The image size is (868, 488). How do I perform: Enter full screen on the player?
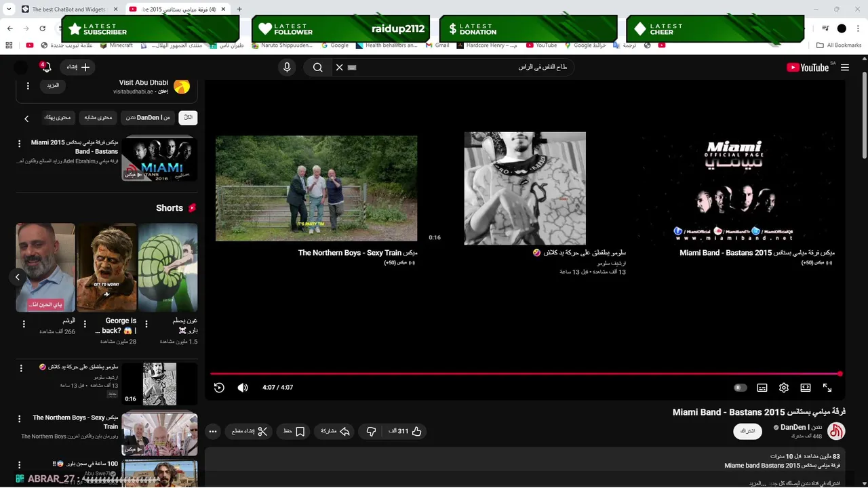[827, 388]
